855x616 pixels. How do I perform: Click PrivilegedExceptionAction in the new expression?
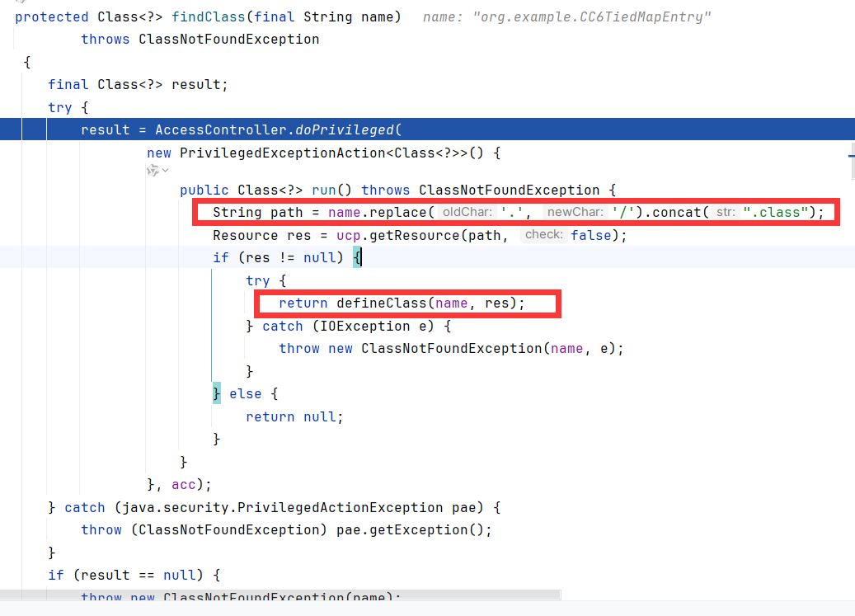coord(283,153)
